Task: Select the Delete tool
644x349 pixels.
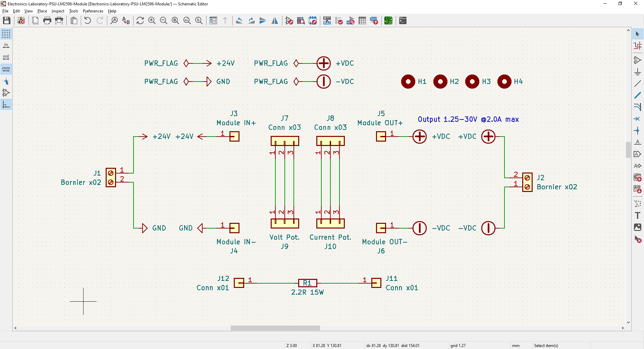Action: click(x=638, y=239)
